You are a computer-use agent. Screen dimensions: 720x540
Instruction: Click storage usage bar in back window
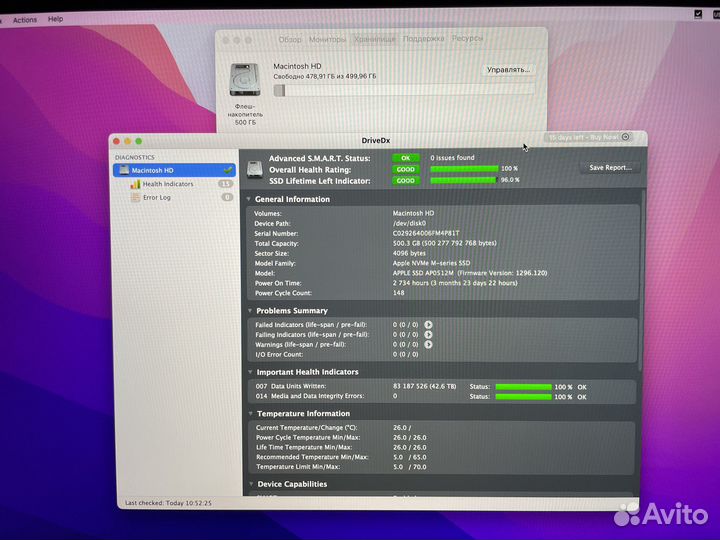coord(404,90)
